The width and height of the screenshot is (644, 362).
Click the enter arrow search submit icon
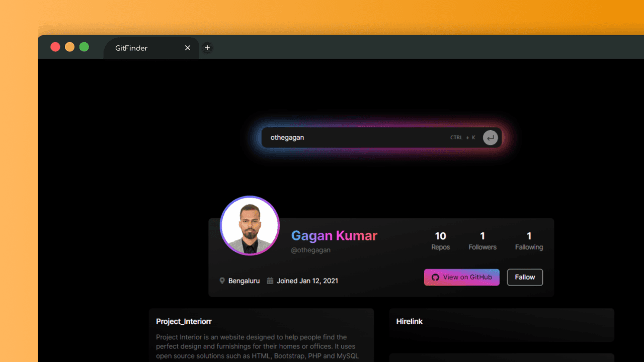[490, 137]
